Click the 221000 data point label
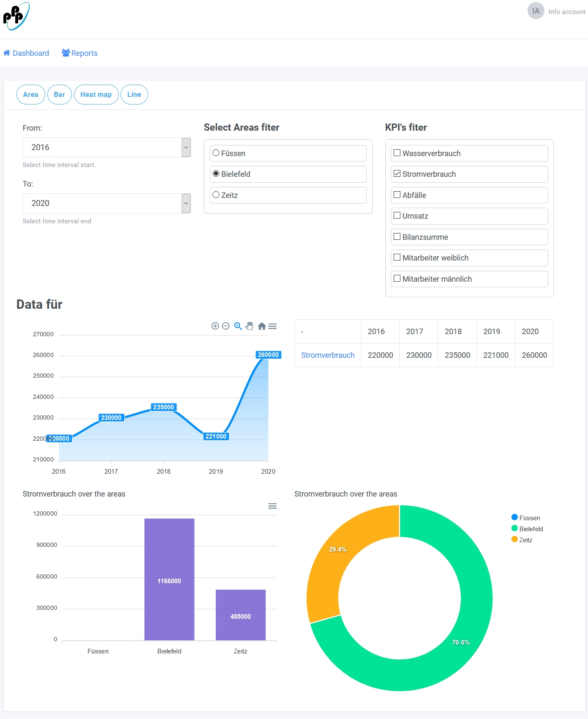588x719 pixels. tap(216, 436)
